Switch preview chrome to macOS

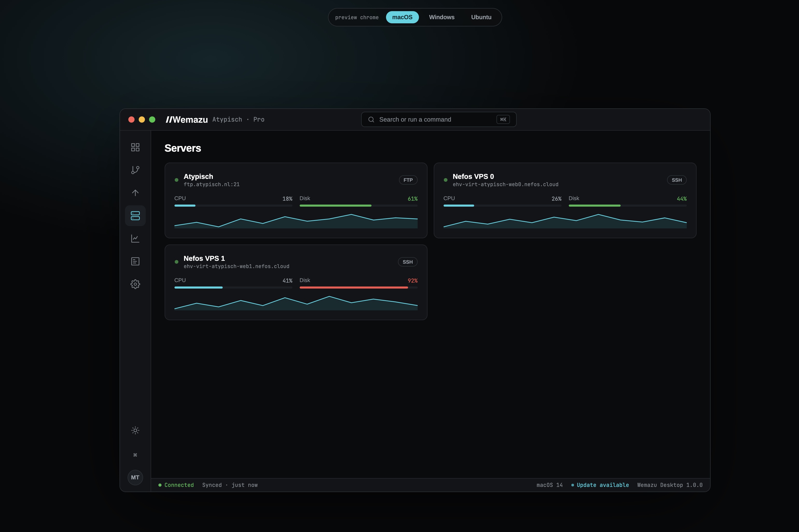402,17
